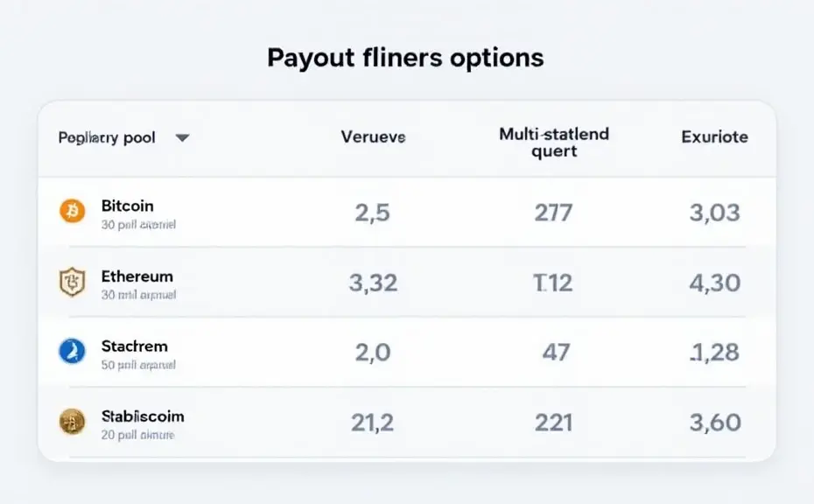Click Stabliscoim's 3,60 Exuriote value
This screenshot has height=504, width=814.
715,423
